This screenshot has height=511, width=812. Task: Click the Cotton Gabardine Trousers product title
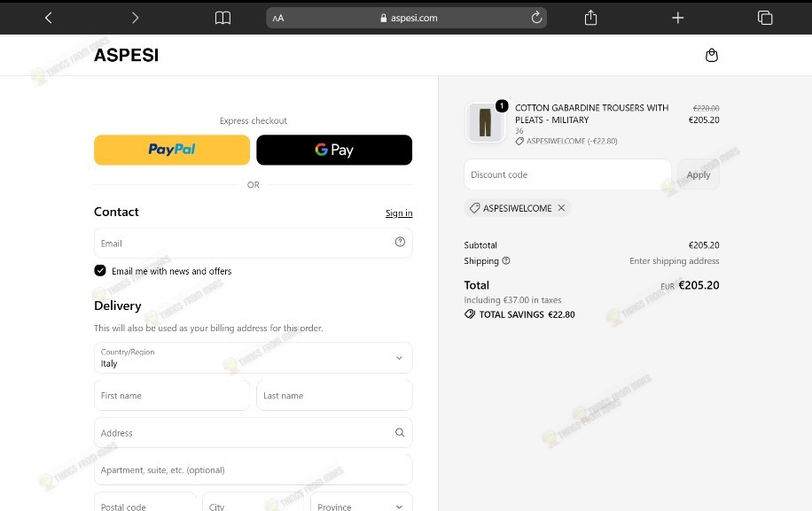591,113
